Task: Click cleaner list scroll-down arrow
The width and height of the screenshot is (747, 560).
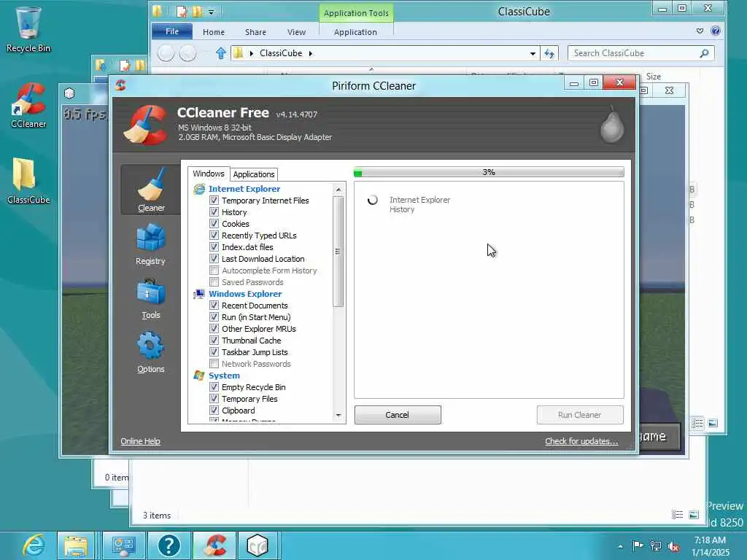Action: tap(338, 416)
